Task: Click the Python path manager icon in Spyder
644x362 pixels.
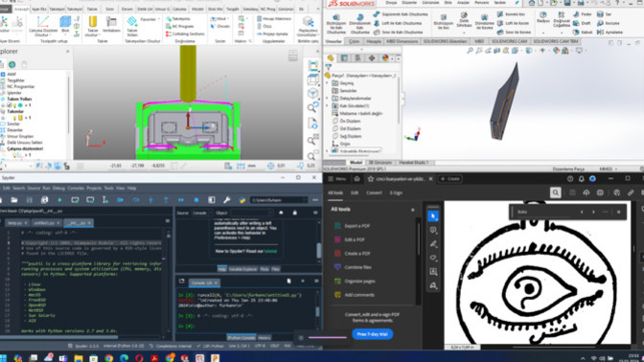Action: [241, 200]
